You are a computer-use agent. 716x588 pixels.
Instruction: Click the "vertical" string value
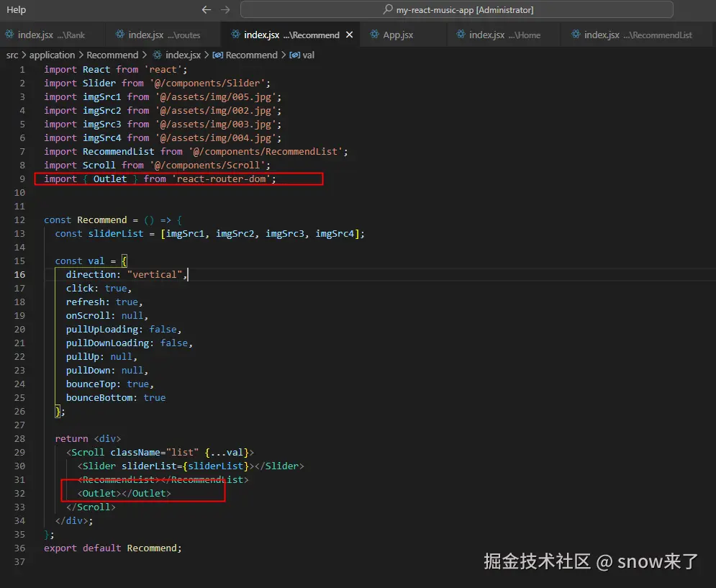(x=154, y=275)
